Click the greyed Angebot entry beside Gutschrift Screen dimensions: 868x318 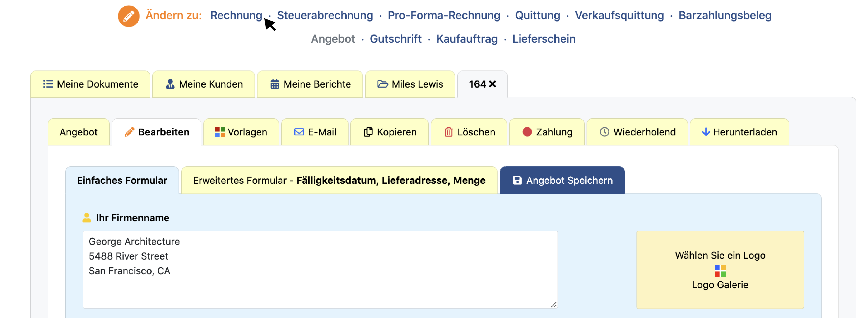[x=333, y=39]
